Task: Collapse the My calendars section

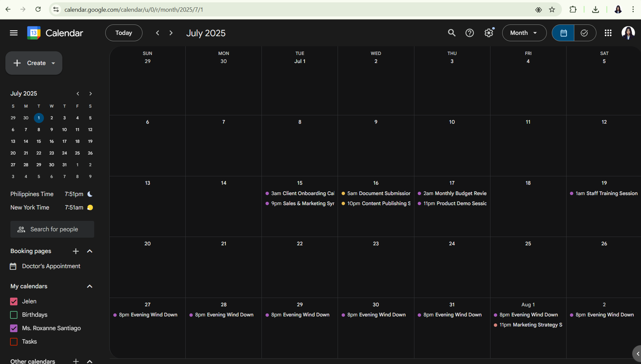Action: 90,286
